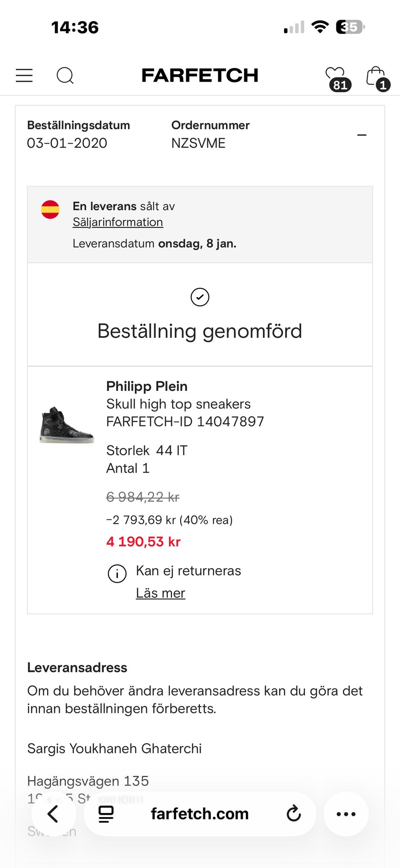Viewport: 400px width, 868px height.
Task: Tap the Skull high top sneakers title
Action: click(178, 404)
